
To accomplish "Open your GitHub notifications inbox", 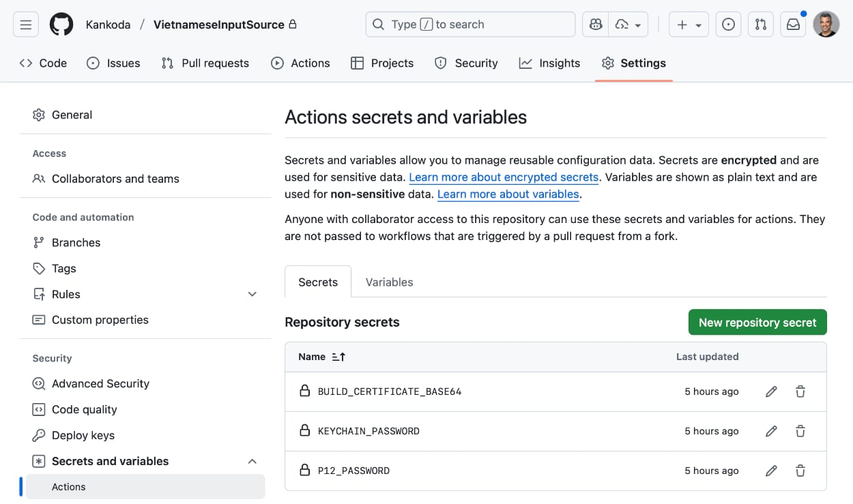I will [x=793, y=24].
